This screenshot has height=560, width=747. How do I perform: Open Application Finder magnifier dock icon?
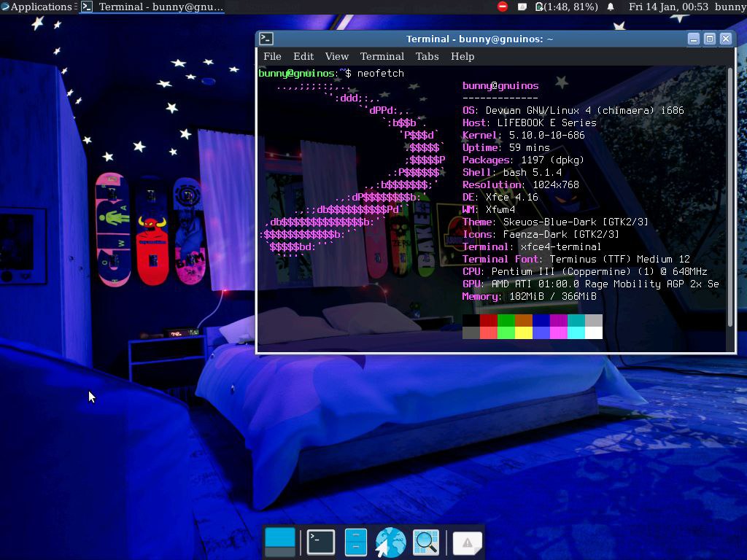pos(426,542)
